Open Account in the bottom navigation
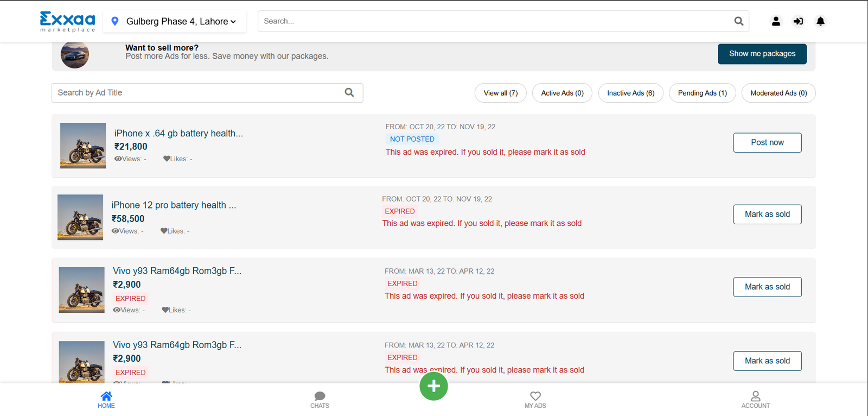Image resolution: width=868 pixels, height=416 pixels. [x=755, y=399]
